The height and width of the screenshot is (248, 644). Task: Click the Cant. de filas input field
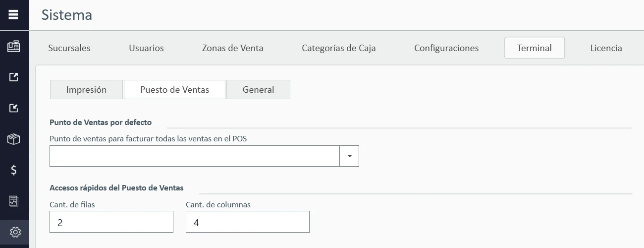(x=111, y=222)
